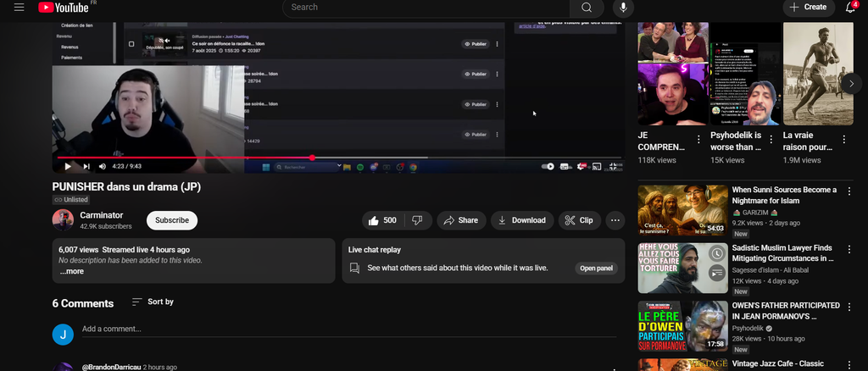Viewport: 868px width, 371px height.
Task: Seek using the red progress bar scrubber
Action: (312, 158)
